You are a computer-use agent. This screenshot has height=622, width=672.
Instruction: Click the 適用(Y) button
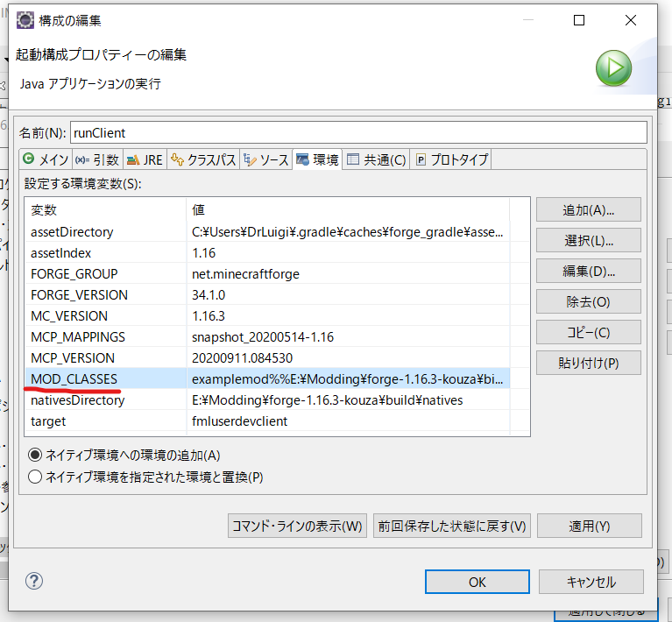[x=590, y=526]
